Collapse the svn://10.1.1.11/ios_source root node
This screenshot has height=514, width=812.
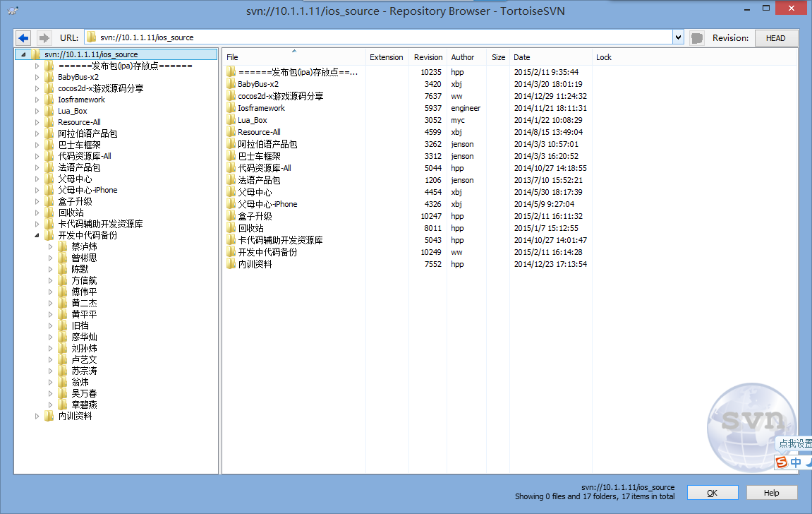click(23, 54)
